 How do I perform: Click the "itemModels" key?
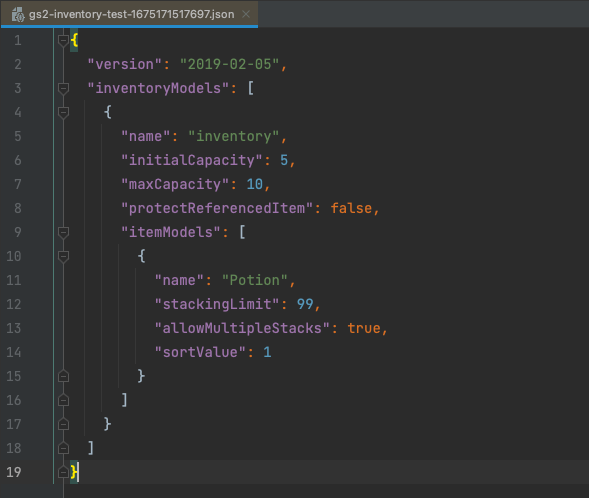(x=171, y=232)
